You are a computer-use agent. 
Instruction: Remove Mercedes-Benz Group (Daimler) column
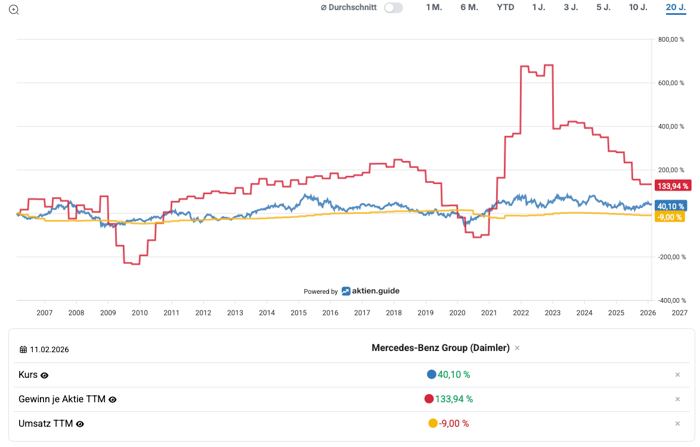coord(517,348)
